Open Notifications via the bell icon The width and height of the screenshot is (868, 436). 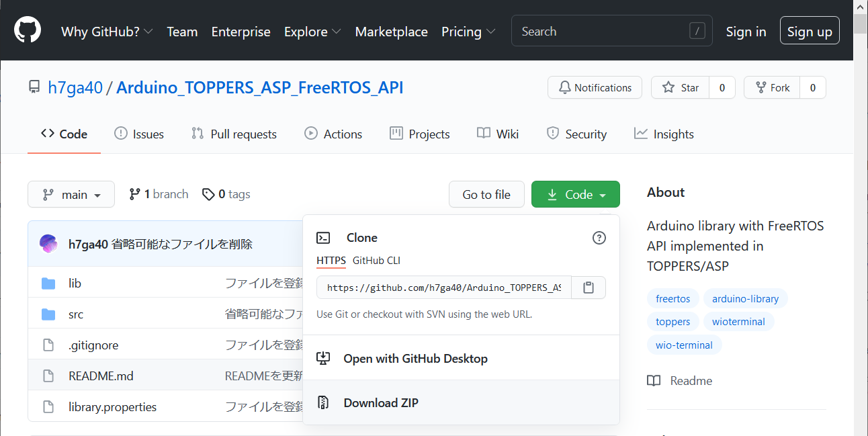pos(564,87)
